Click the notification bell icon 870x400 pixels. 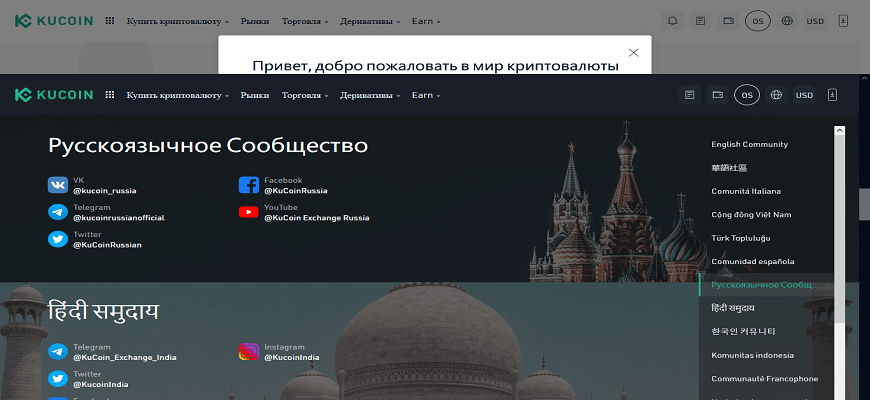click(672, 21)
